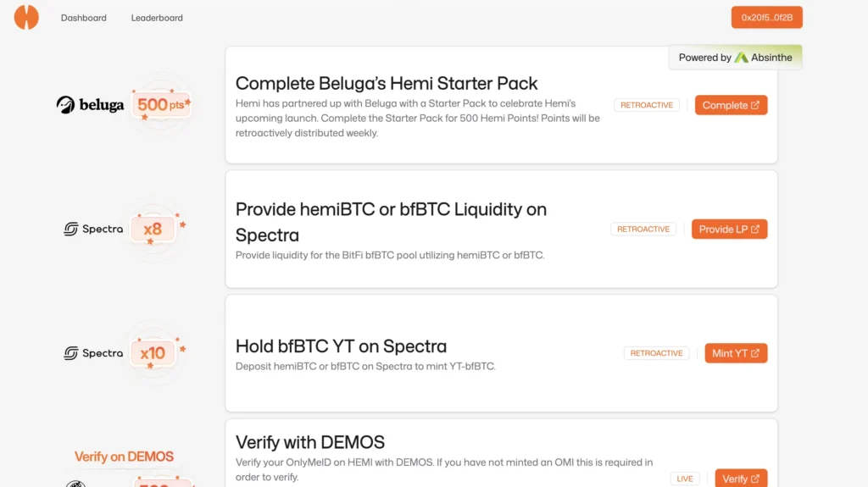Click the RETROACTIVE tag on Hold bfBTC YT quest
Screen dimensions: 868x487
pos(657,353)
